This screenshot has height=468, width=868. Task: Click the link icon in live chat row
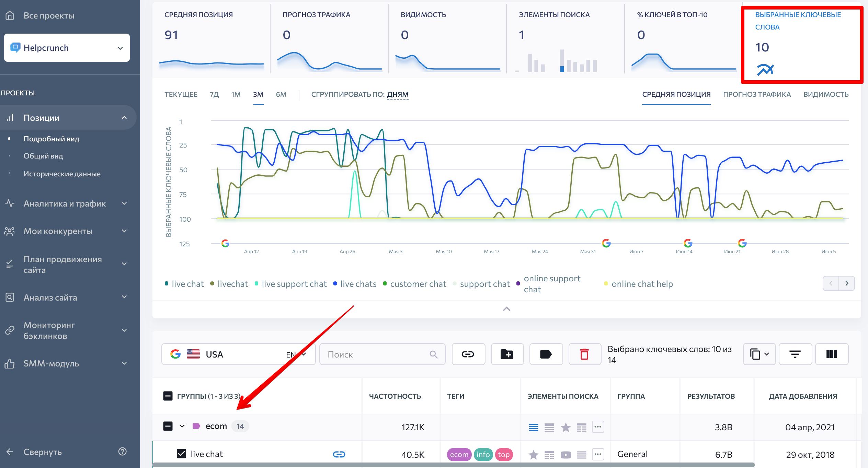coord(339,454)
